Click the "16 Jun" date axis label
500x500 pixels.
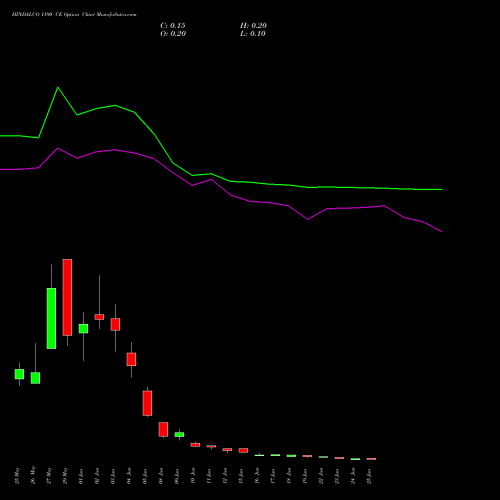(x=257, y=476)
